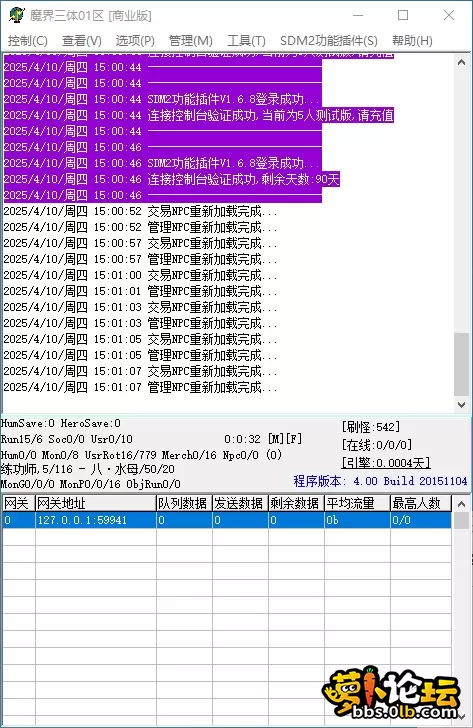This screenshot has width=473, height=728.
Task: Click the 最高人数 column header
Action: pyautogui.click(x=421, y=503)
